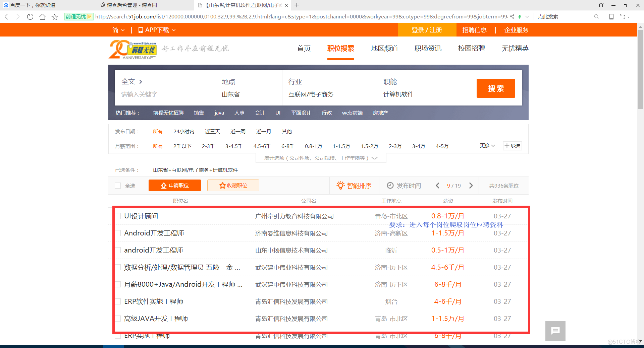Image resolution: width=644 pixels, height=348 pixels.
Task: Open 无忧精英 navigation item
Action: point(515,49)
